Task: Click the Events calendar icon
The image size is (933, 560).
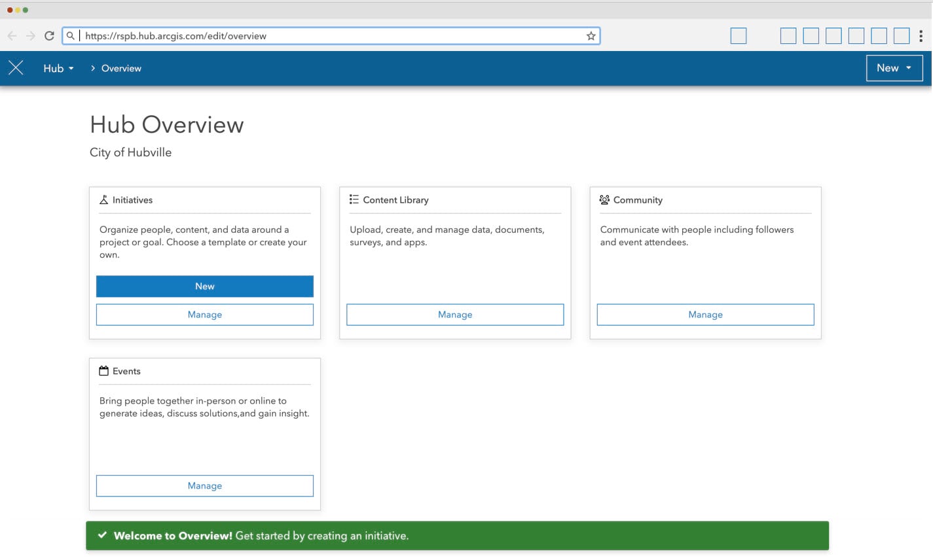Action: [x=103, y=370]
